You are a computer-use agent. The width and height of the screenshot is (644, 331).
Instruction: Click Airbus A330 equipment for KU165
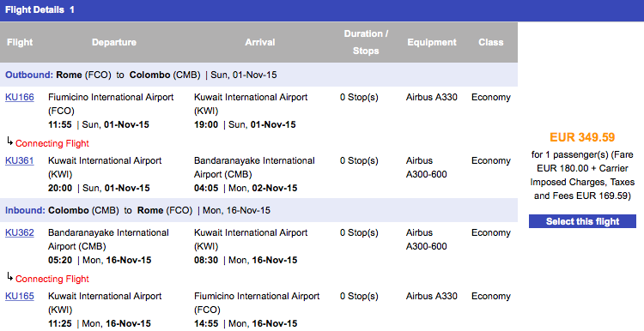[x=432, y=296]
